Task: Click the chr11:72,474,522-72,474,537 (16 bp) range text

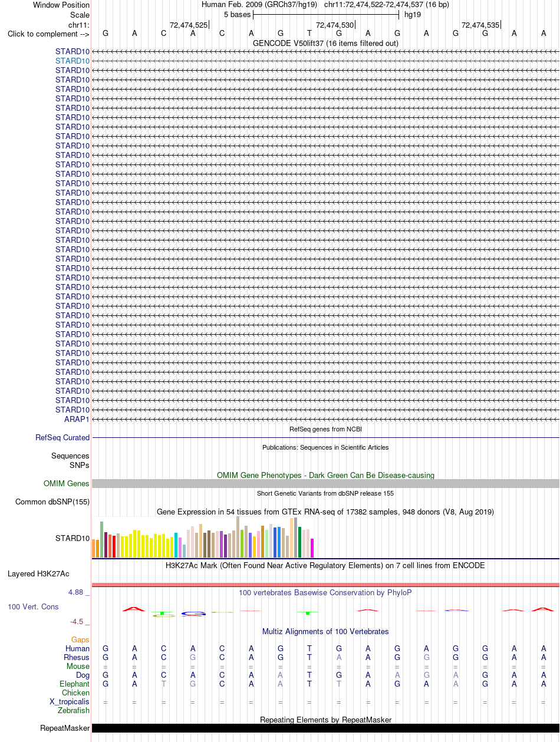Action: tap(387, 4)
